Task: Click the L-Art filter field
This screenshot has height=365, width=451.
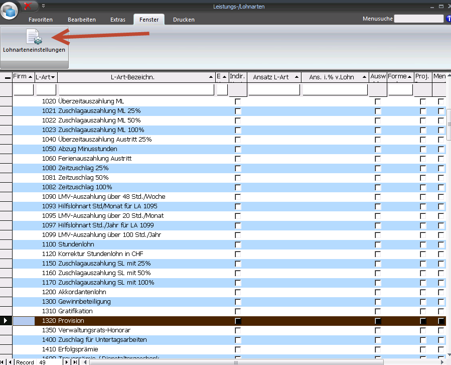Action: [x=46, y=90]
